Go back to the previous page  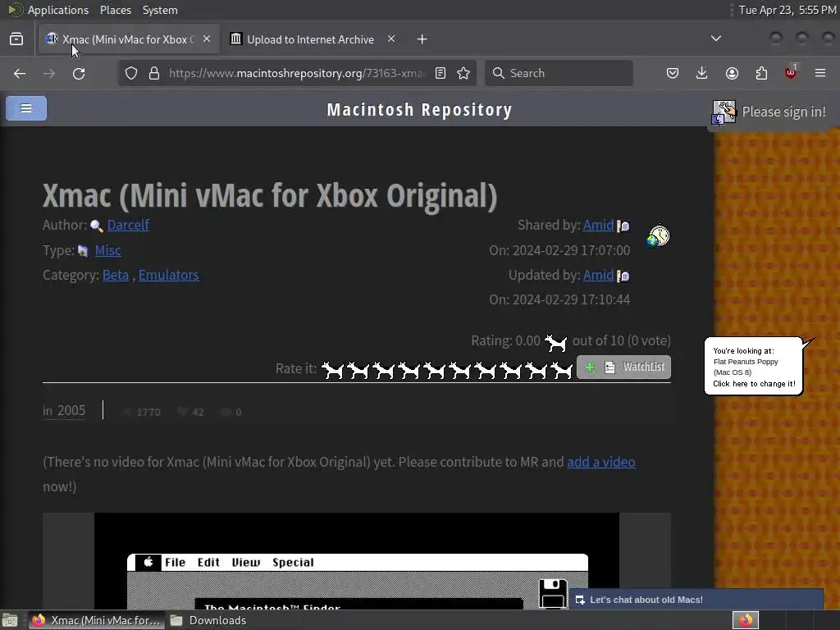click(x=20, y=73)
